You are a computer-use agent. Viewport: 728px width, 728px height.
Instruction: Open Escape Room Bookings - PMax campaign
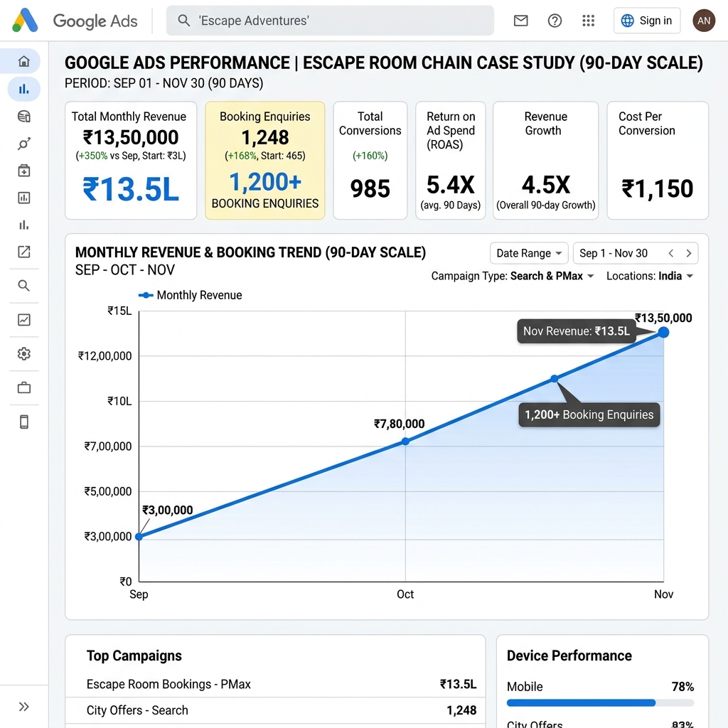pos(275,684)
